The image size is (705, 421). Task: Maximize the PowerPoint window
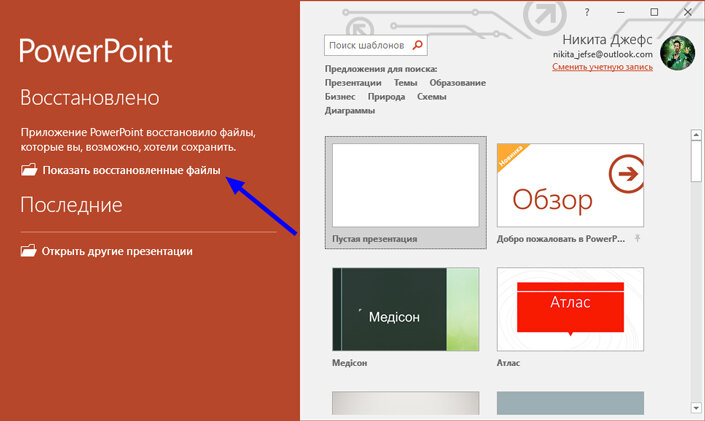(654, 12)
